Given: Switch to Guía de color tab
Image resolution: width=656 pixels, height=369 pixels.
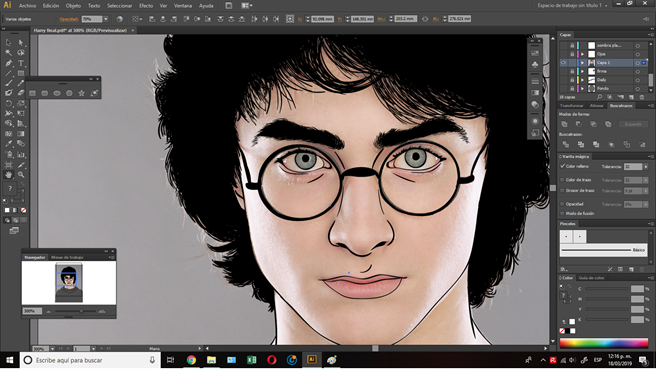Looking at the screenshot, I should click(591, 278).
